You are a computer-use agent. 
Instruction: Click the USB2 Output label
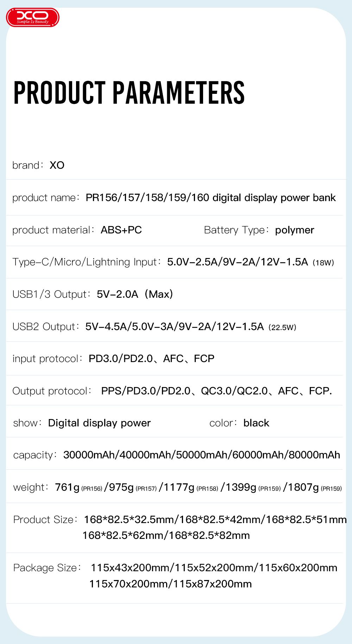44,327
